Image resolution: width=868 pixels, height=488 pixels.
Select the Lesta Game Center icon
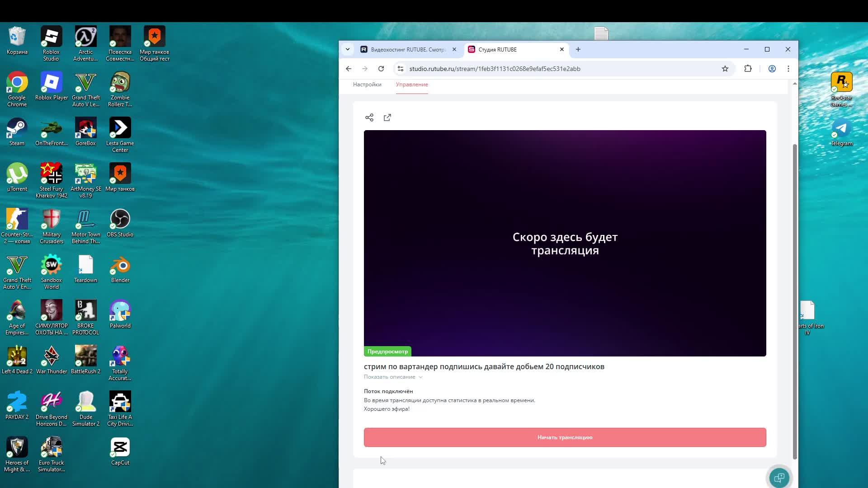coord(120,135)
